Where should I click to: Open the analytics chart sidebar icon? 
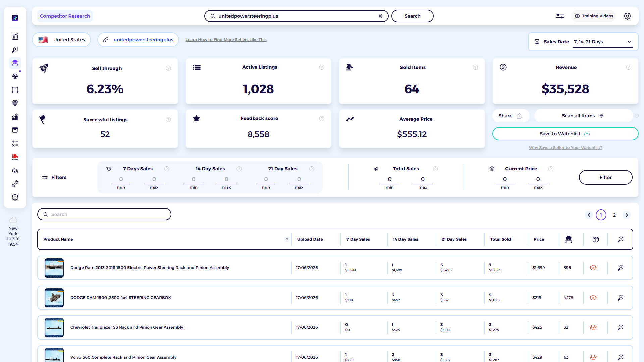15,36
